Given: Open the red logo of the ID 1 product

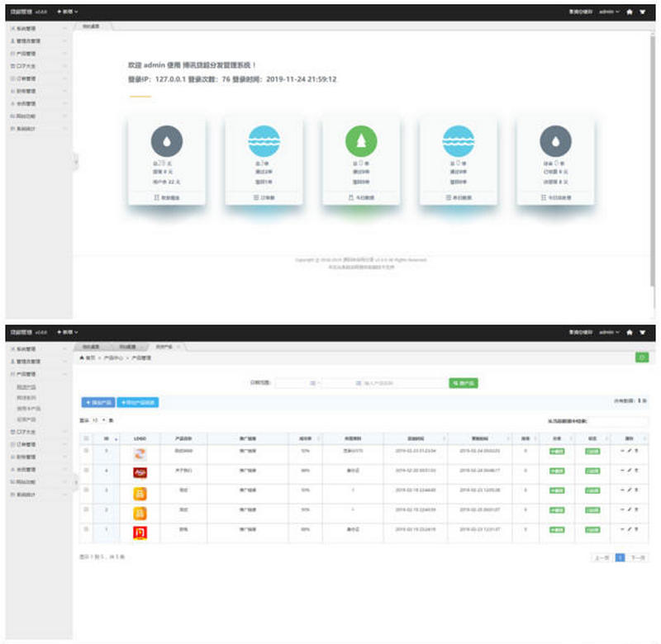Looking at the screenshot, I should tap(140, 533).
